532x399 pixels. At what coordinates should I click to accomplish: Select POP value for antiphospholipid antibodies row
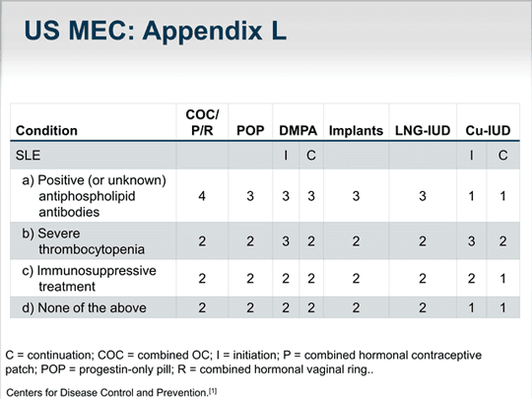250,196
